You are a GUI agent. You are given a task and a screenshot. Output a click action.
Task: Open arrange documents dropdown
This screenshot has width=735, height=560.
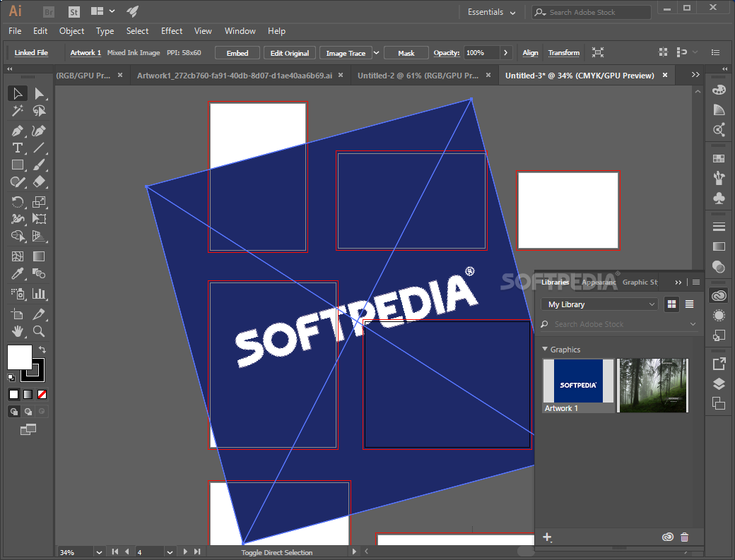pos(102,11)
